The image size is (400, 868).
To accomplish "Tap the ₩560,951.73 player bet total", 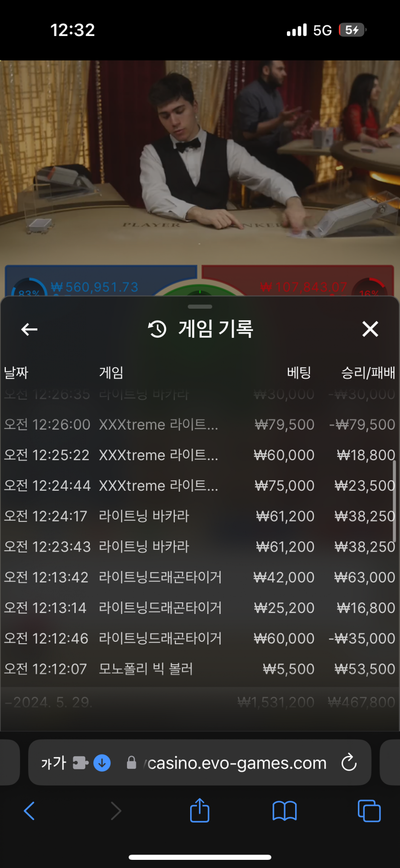I will click(x=94, y=287).
